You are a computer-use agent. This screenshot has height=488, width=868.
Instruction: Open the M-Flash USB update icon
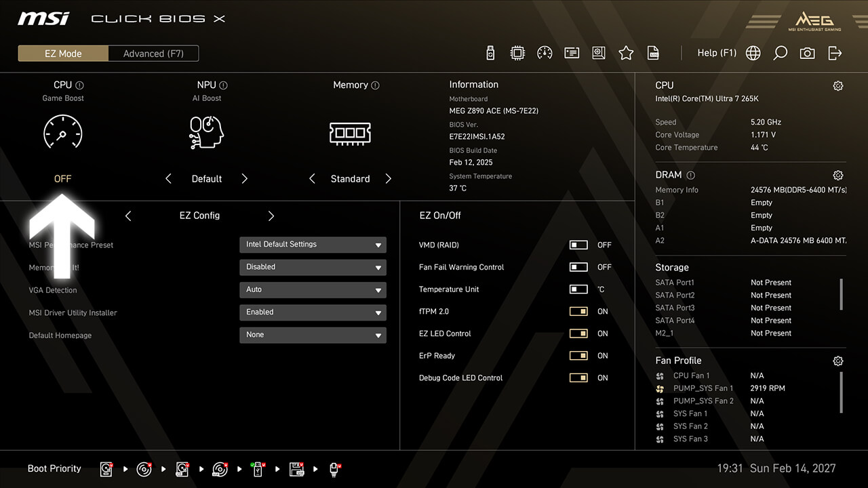(x=491, y=53)
